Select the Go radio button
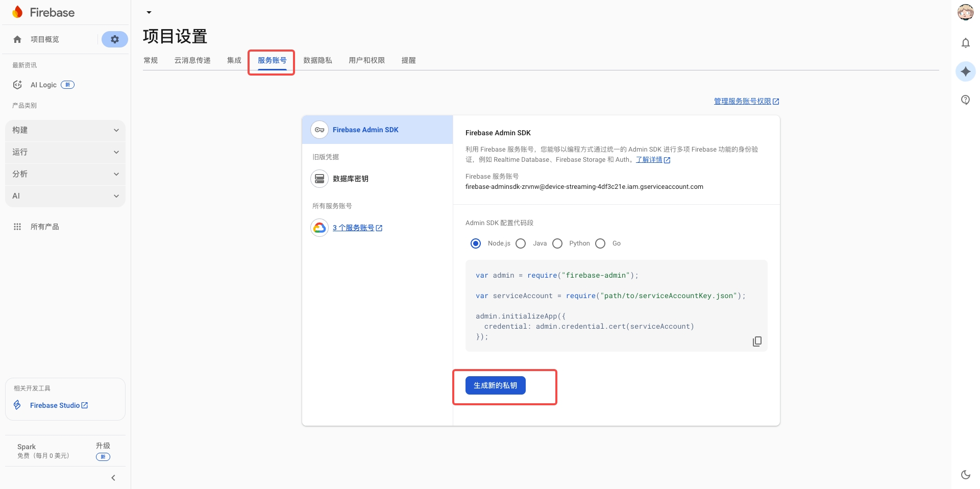980x489 pixels. pyautogui.click(x=600, y=243)
